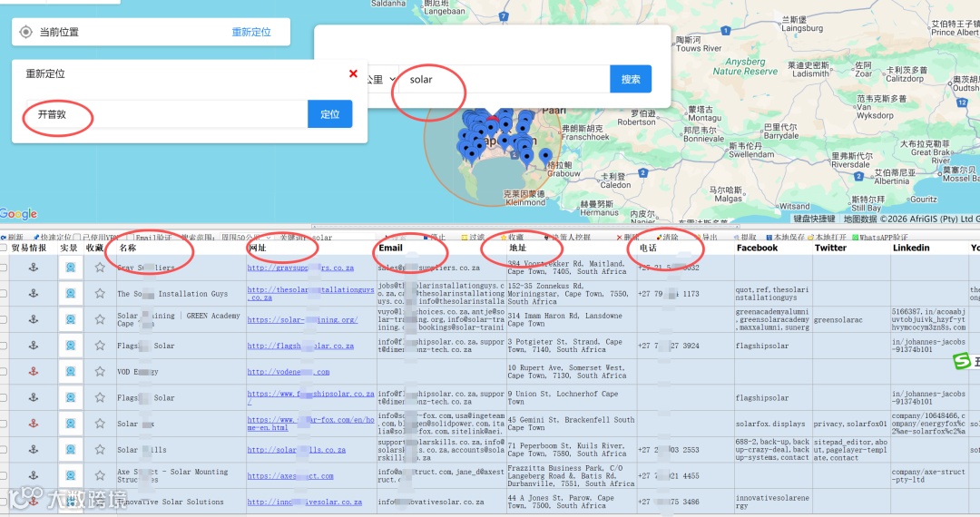
Task: Click the 本地打开 open toolbar item
Action: coord(827,238)
